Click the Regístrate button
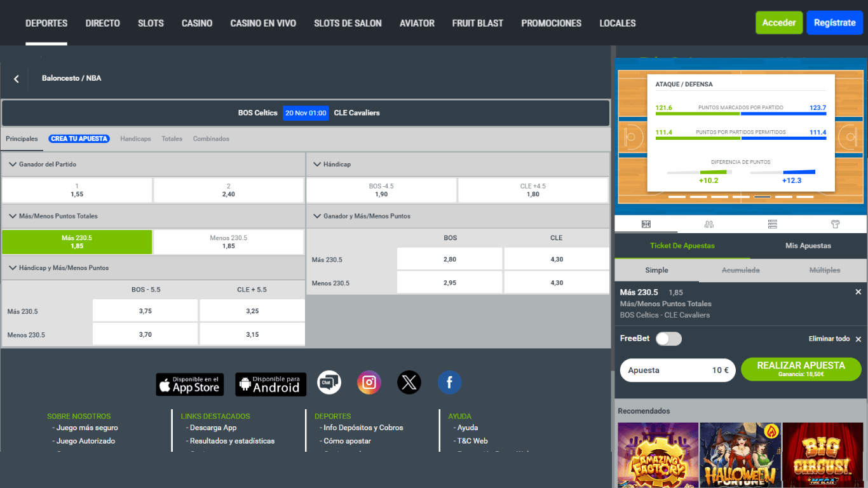Image resolution: width=868 pixels, height=488 pixels. [x=835, y=23]
